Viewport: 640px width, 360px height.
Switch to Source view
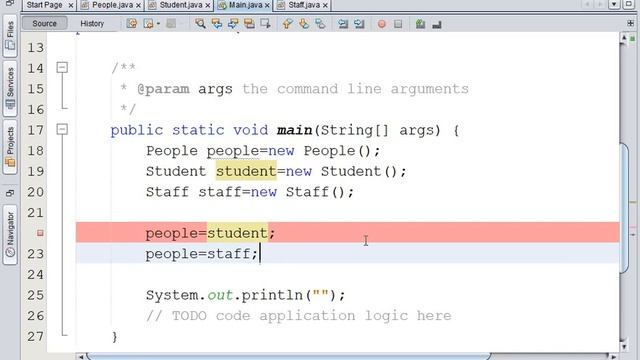point(44,23)
